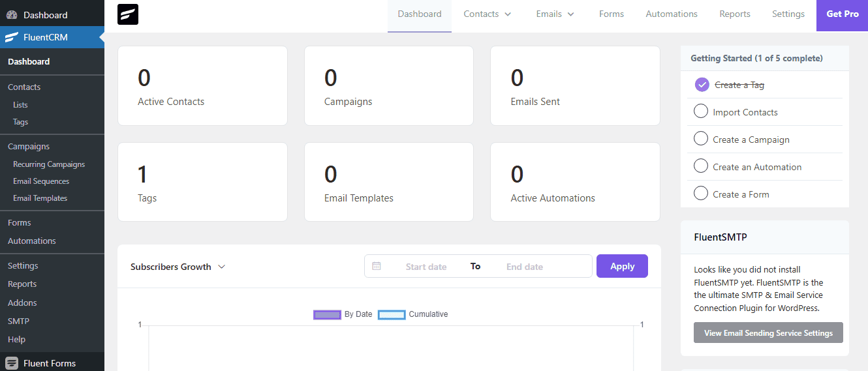The image size is (868, 371).
Task: Click View Email Sending Service Settings button
Action: [768, 333]
